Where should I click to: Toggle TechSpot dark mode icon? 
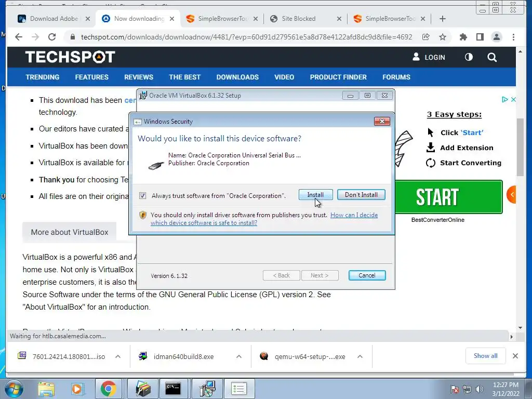(x=469, y=57)
